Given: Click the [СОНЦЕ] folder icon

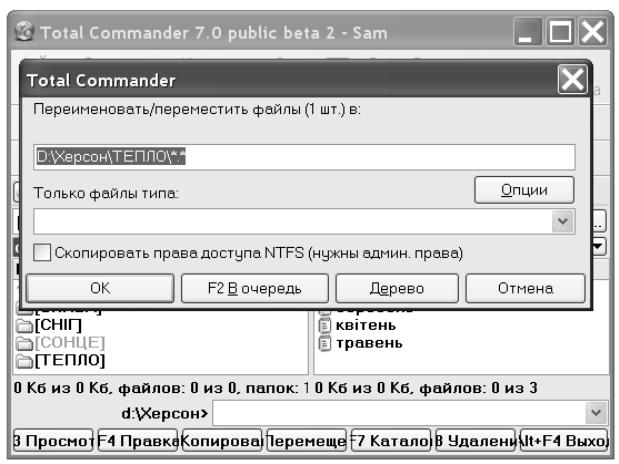Looking at the screenshot, I should [x=24, y=343].
